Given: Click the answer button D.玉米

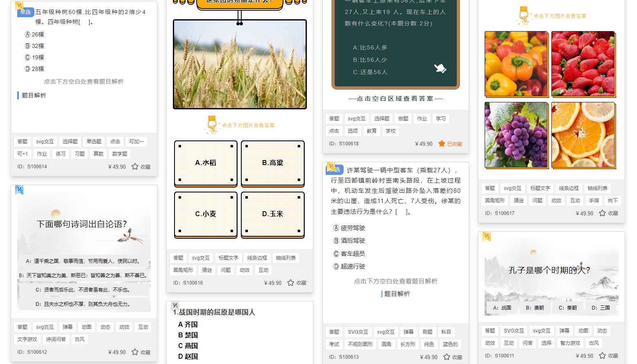Looking at the screenshot, I should tap(272, 214).
